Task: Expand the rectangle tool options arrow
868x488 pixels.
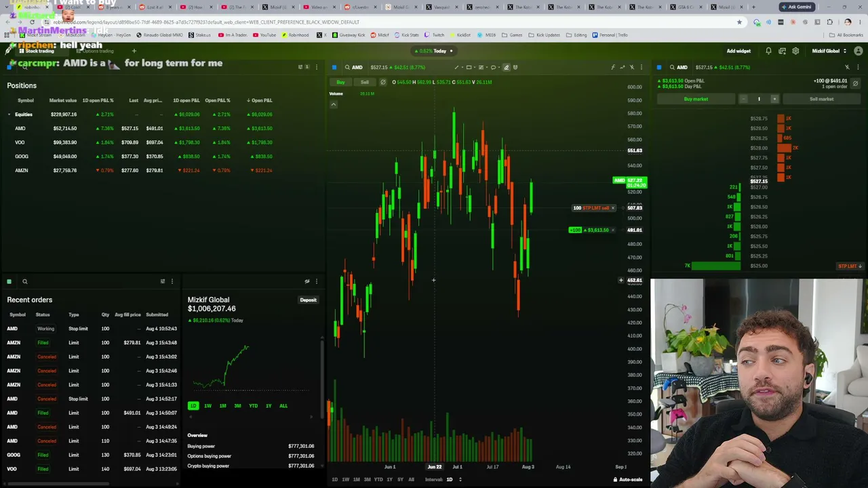Action: [x=473, y=67]
